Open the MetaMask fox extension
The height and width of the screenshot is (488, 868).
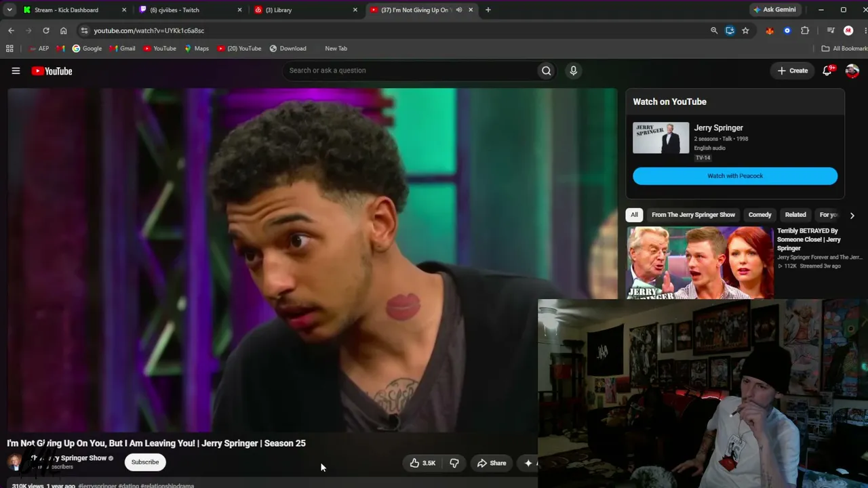tap(770, 30)
